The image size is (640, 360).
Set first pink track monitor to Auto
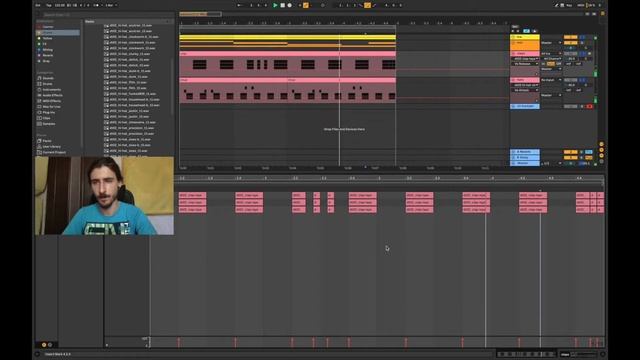coord(551,64)
